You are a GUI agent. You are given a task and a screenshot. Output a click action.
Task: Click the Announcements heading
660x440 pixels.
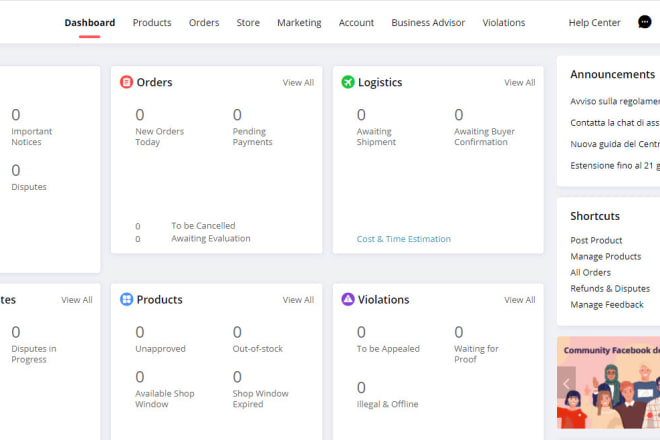coord(612,74)
